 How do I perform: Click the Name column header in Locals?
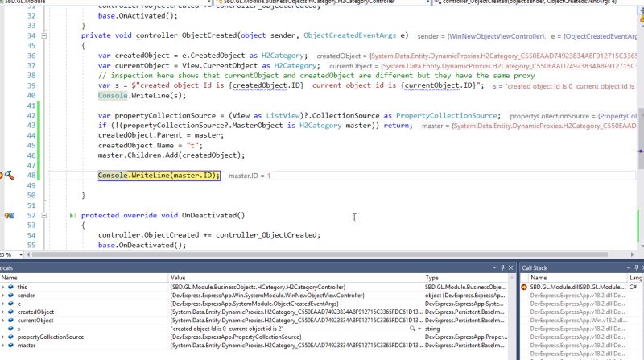(x=85, y=278)
